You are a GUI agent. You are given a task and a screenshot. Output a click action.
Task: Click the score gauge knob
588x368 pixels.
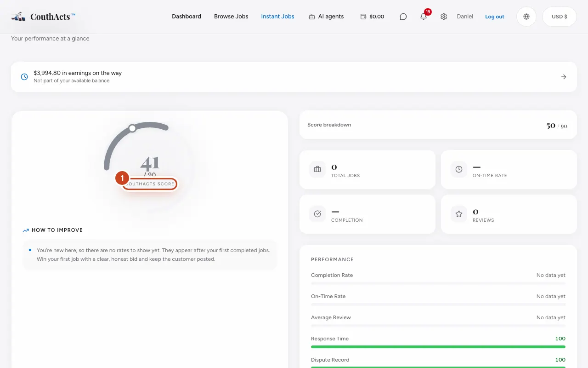132,128
